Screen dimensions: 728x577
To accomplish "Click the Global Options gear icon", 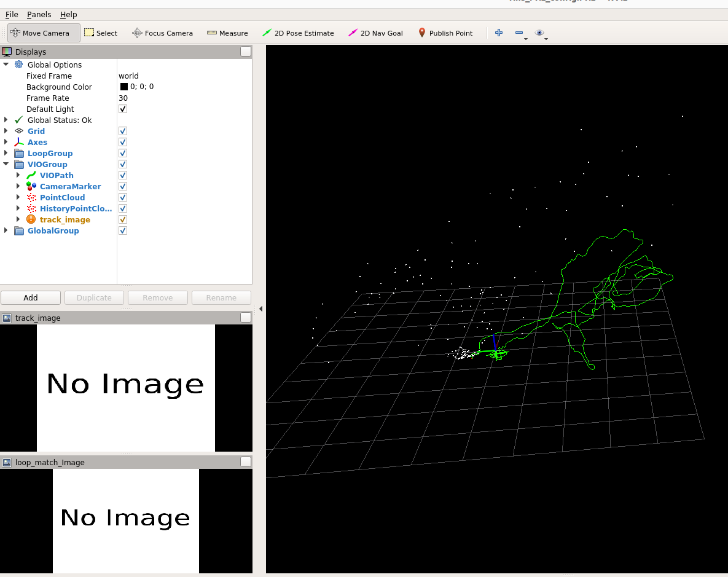I will pos(18,65).
